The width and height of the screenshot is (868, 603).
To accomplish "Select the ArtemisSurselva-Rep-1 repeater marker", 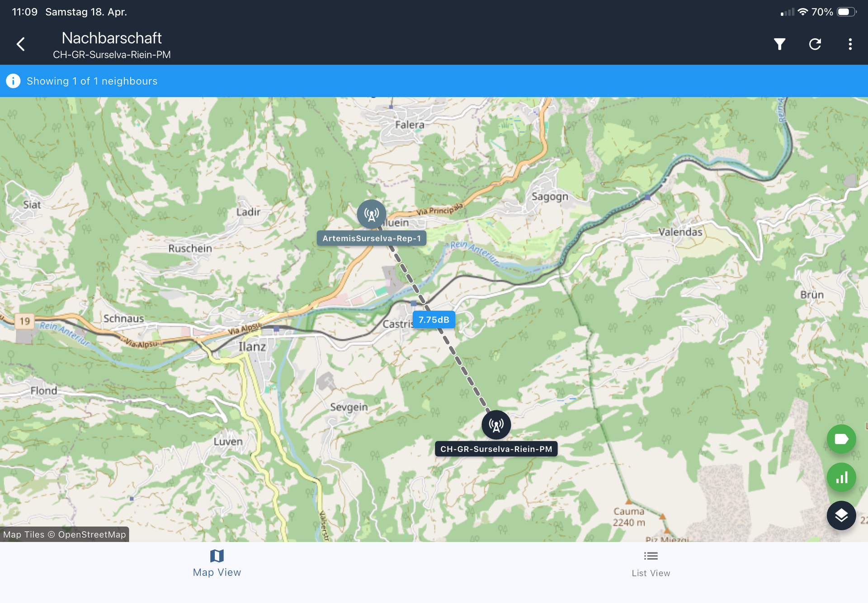I will click(x=371, y=214).
